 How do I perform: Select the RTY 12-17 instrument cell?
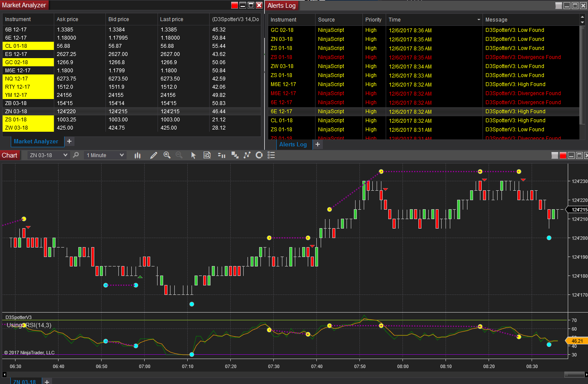pyautogui.click(x=28, y=87)
